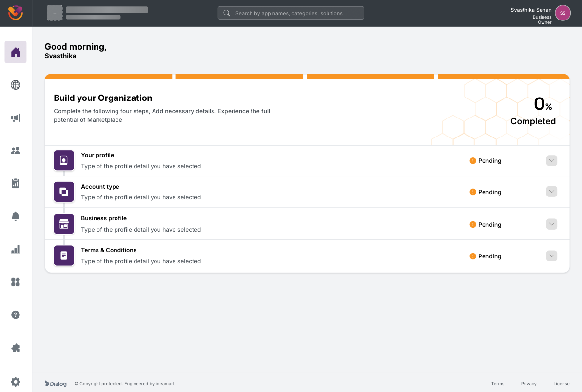Open the bar chart analytics icon in sidebar

(16, 249)
